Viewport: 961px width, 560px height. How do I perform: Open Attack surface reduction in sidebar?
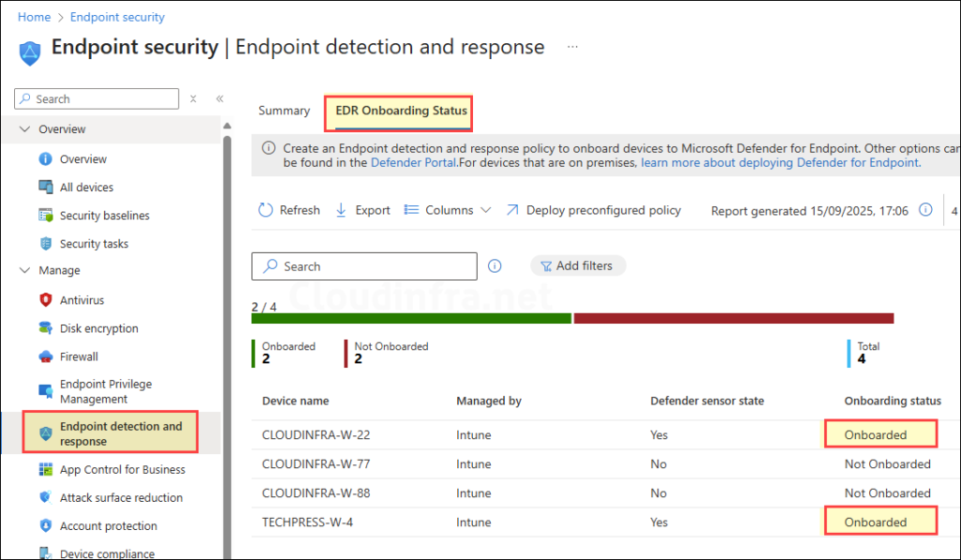point(121,497)
